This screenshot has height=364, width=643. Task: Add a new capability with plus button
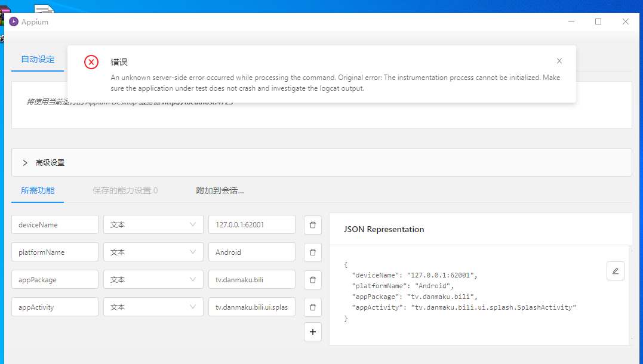point(312,332)
